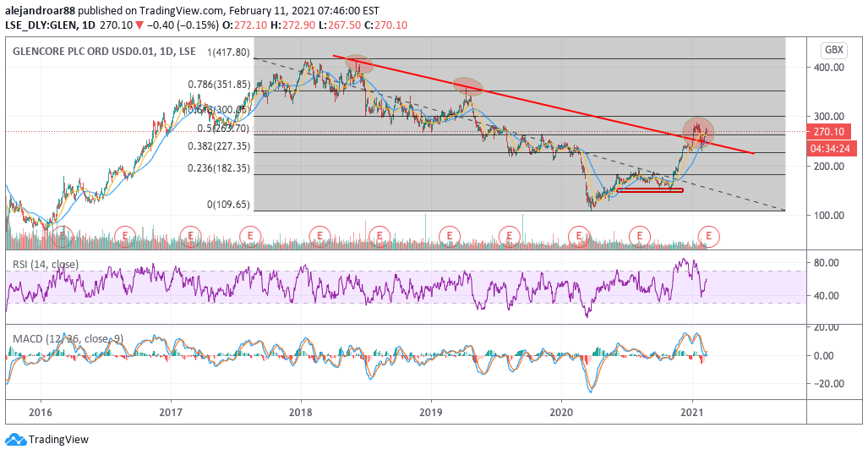Click the 40.00 level on the RSI axis
Image resolution: width=868 pixels, height=455 pixels.
[x=827, y=296]
